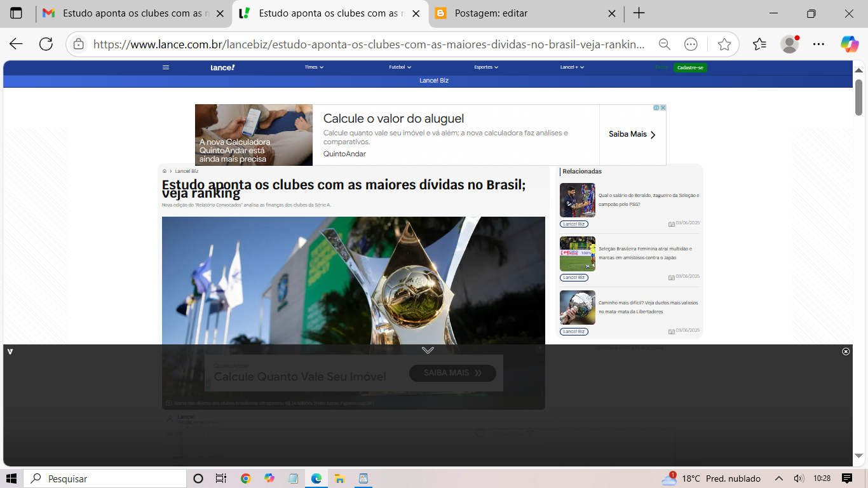The height and width of the screenshot is (488, 868).
Task: Open the zoom magnifier in address bar
Action: [664, 44]
